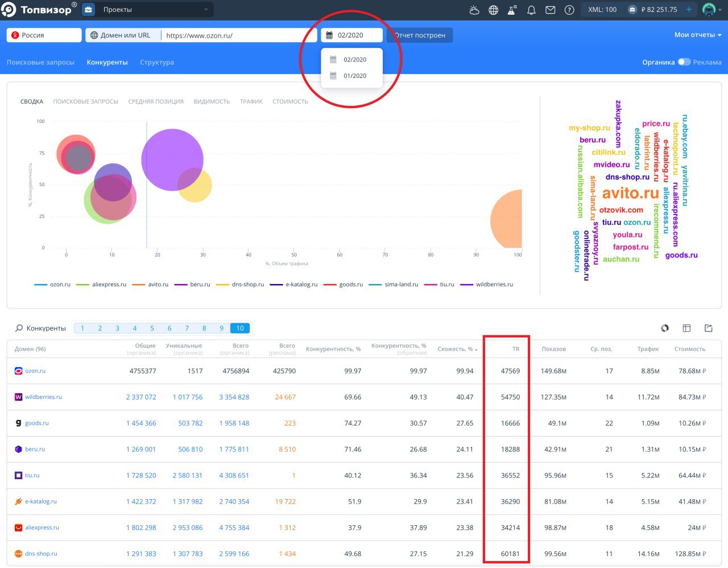The height and width of the screenshot is (568, 728).
Task: Click the globe language icon
Action: 493,10
